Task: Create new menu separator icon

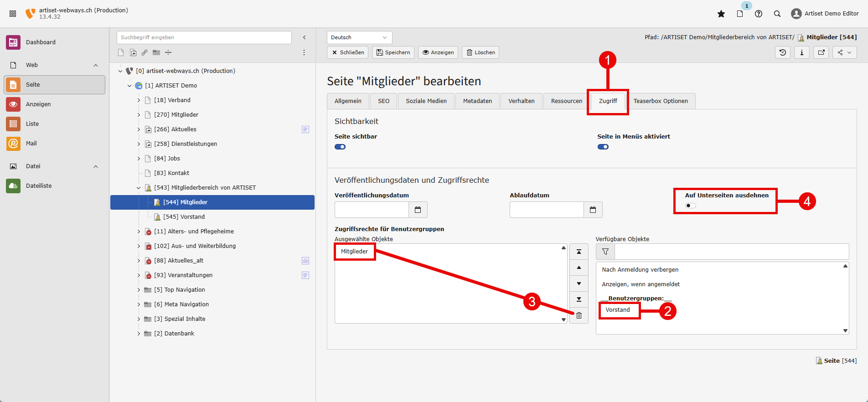Action: tap(168, 52)
